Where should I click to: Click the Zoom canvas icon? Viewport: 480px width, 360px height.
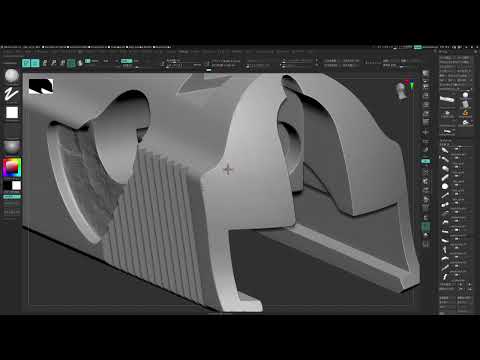[426, 96]
